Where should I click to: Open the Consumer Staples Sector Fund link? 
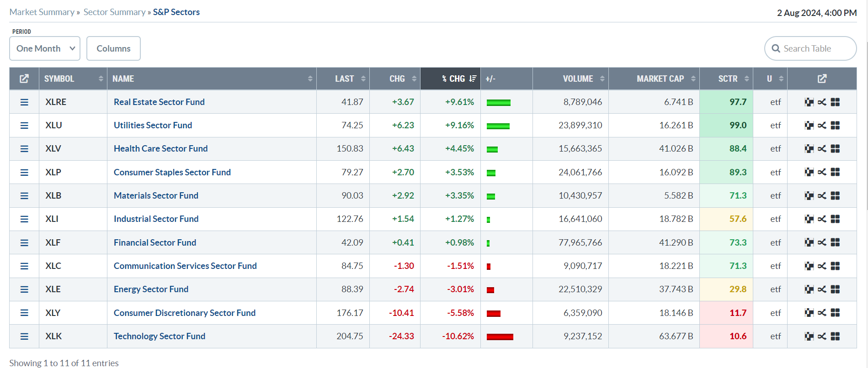tap(172, 172)
